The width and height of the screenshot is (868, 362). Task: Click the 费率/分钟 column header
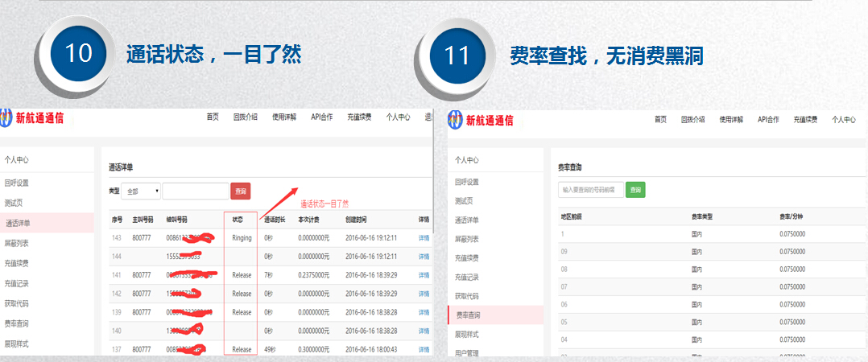pos(791,216)
